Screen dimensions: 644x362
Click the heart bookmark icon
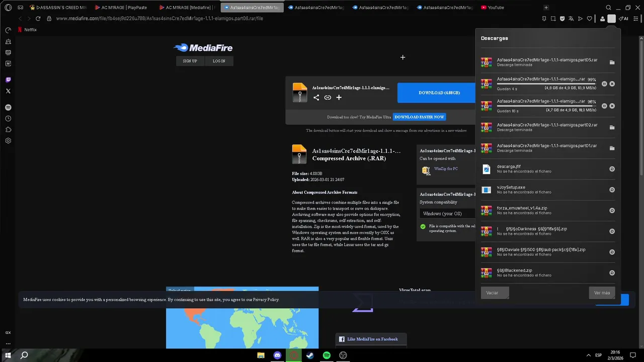tap(589, 19)
